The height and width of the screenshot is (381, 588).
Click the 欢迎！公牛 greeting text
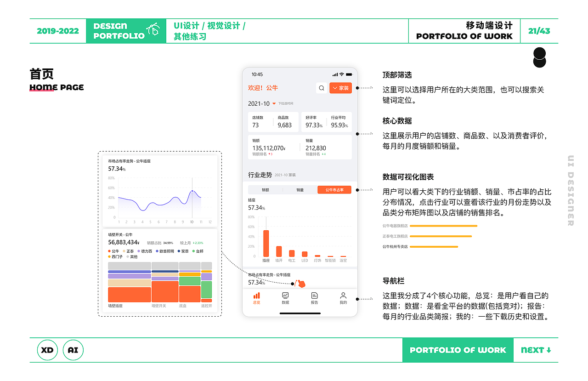pyautogui.click(x=263, y=88)
